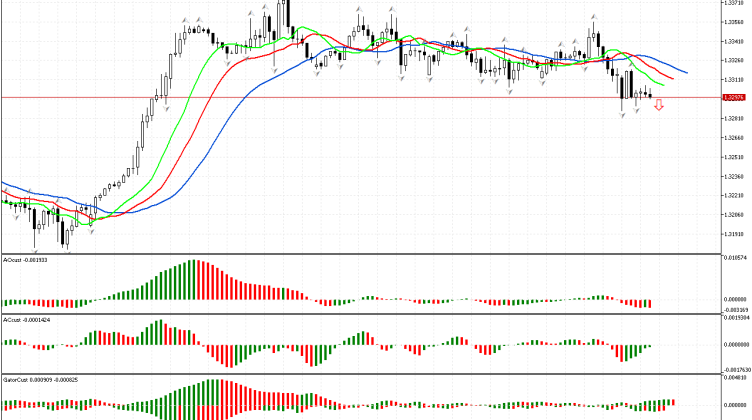
Task: Click the separator between main chart and AOcust panel
Action: pyautogui.click(x=360, y=254)
